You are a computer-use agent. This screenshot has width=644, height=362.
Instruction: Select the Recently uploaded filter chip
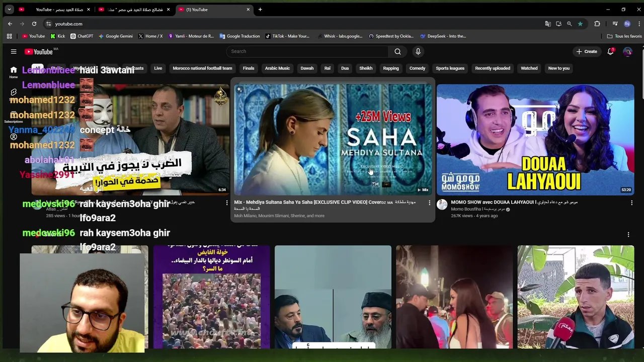[493, 68]
